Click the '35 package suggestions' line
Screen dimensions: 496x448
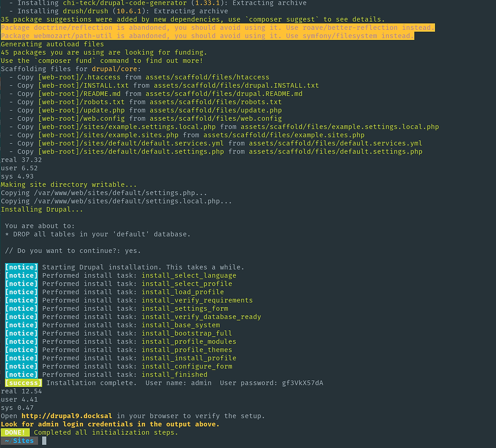point(193,19)
